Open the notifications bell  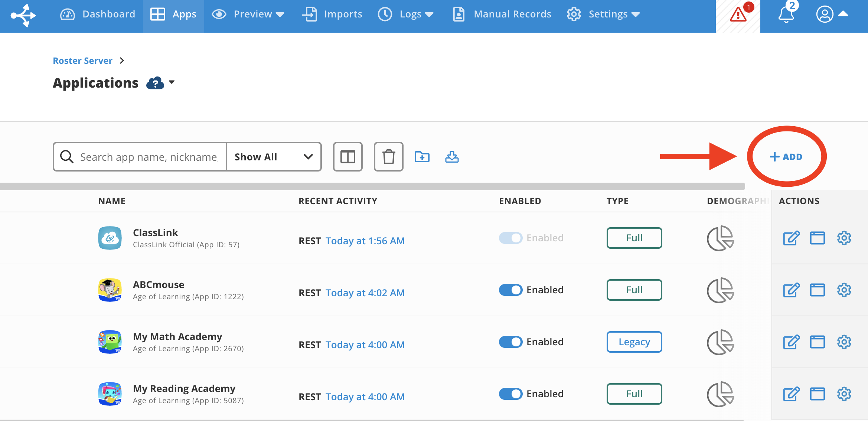(x=786, y=13)
